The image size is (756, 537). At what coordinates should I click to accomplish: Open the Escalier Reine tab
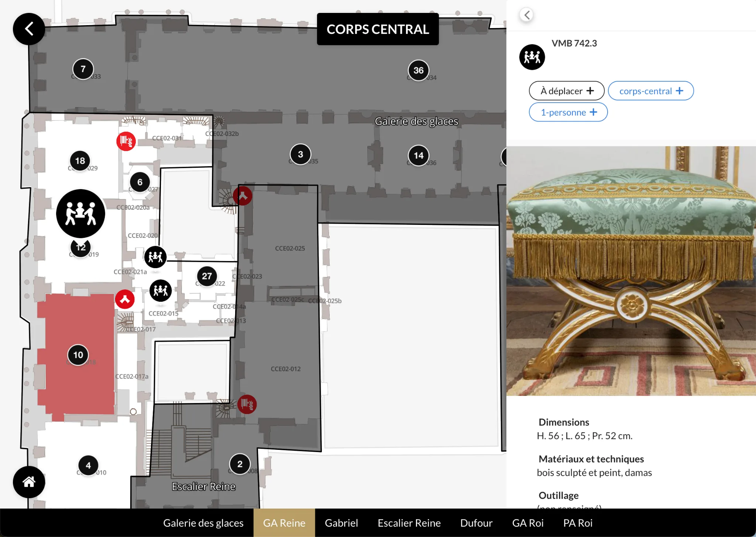[x=409, y=523]
